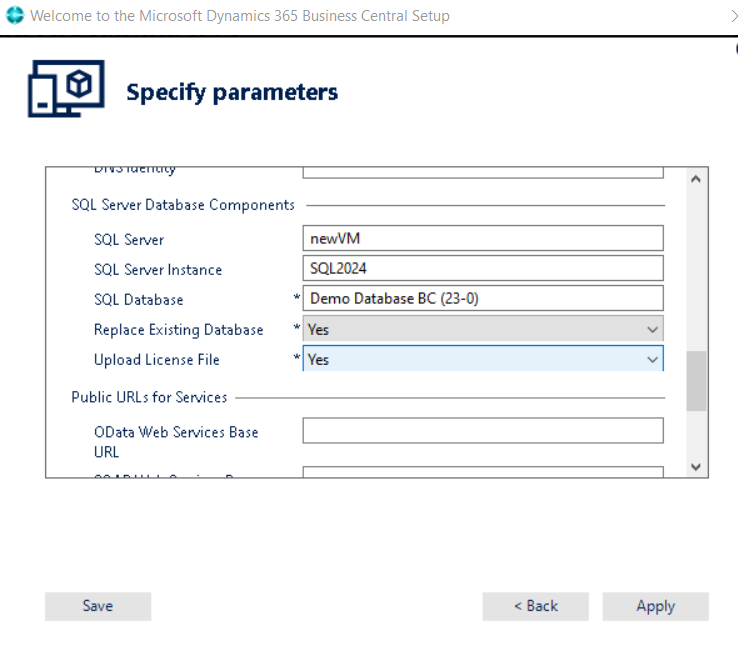Image resolution: width=738 pixels, height=646 pixels.
Task: Click into the SQL Server field containing newVM
Action: click(483, 238)
